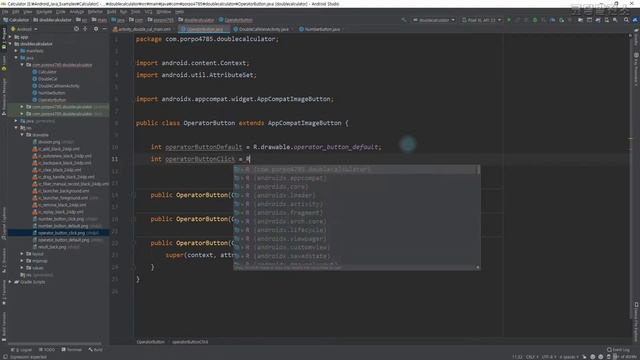The width and height of the screenshot is (640, 360).
Task: Open the run configuration dropdown
Action: point(434,20)
